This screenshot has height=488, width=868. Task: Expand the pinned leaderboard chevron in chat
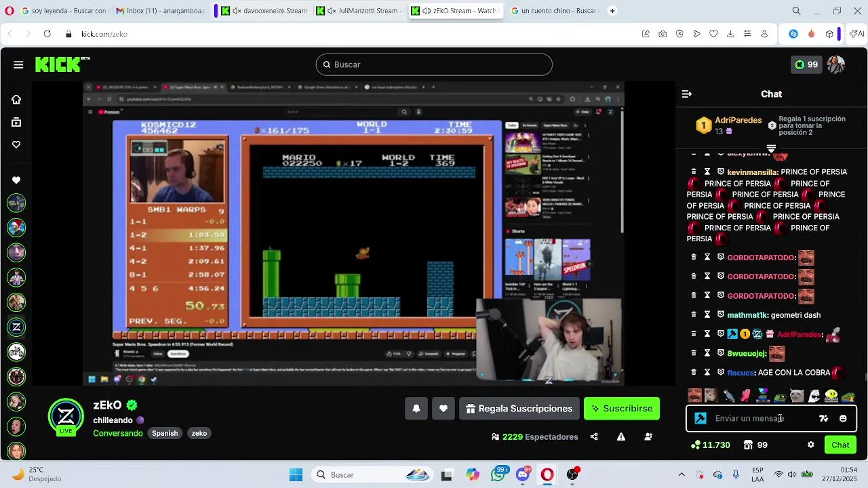pyautogui.click(x=771, y=148)
